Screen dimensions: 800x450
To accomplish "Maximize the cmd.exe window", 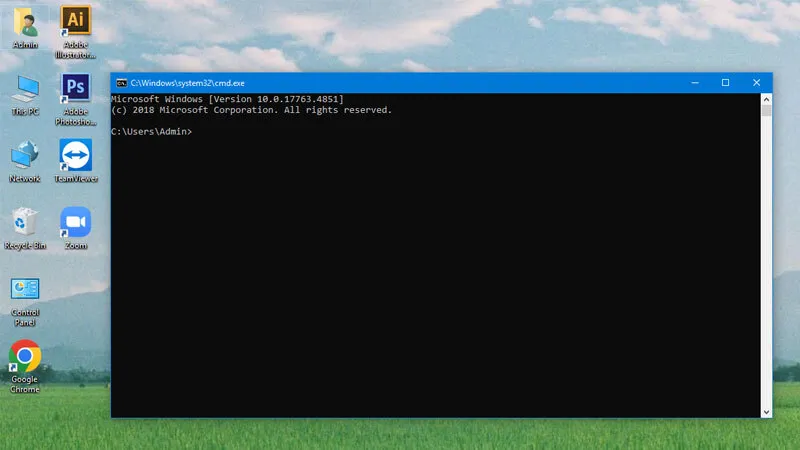I will (725, 83).
